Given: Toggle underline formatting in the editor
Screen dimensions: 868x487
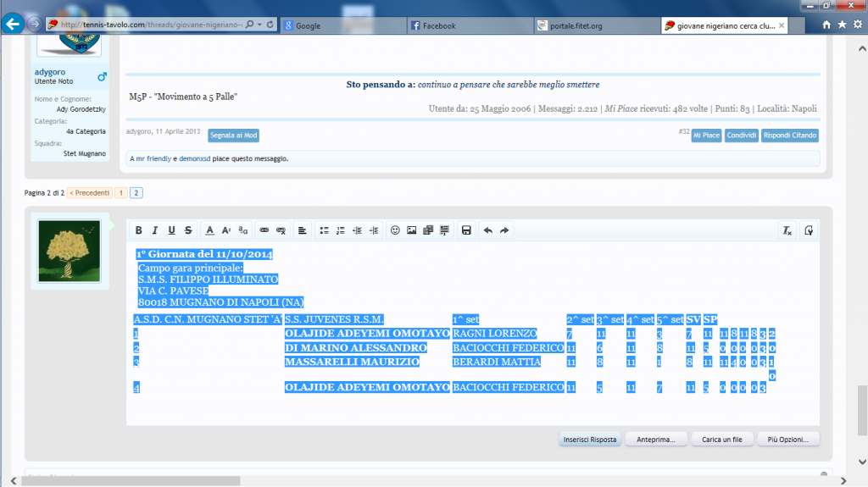Looking at the screenshot, I should 172,230.
